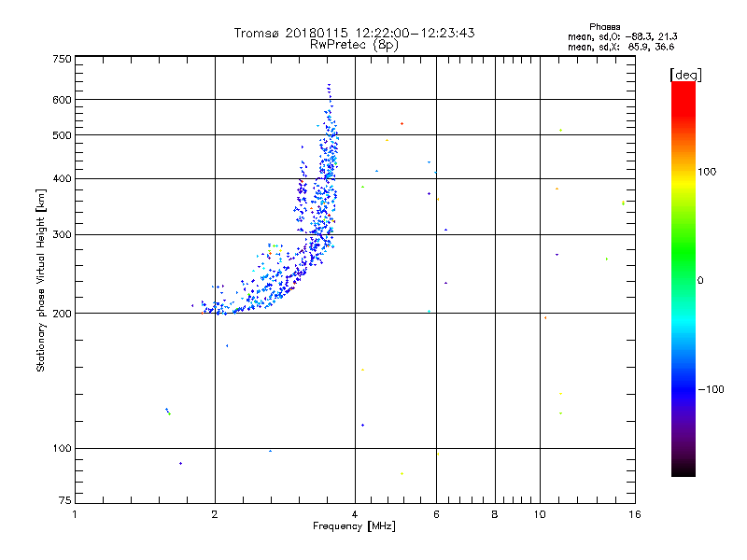Click the x-axis tick label '8'
The height and width of the screenshot is (560, 747).
tap(495, 514)
